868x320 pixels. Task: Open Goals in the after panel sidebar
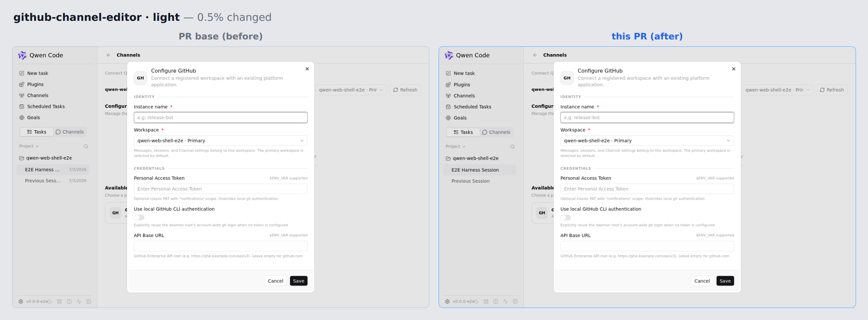click(481, 118)
